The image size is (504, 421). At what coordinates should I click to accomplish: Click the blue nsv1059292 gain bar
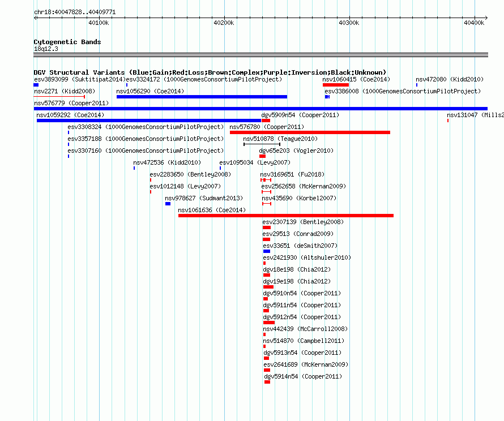coord(149,121)
